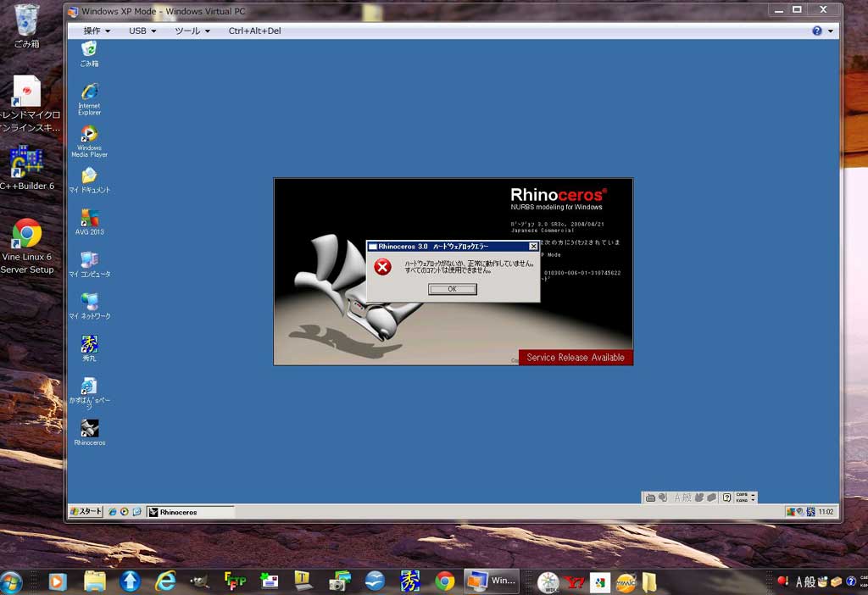Toggle CAPS in the IME language bar
Screen dimensions: 868x595
click(x=741, y=495)
